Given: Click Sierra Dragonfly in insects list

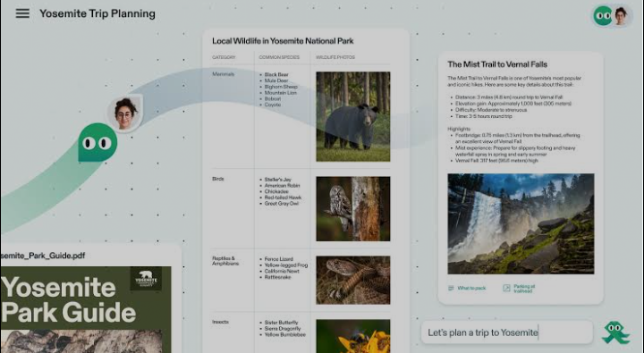Looking at the screenshot, I should pyautogui.click(x=283, y=328).
